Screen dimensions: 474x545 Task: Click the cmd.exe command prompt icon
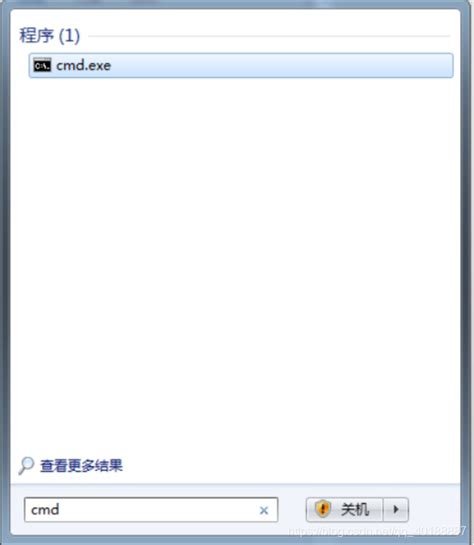pos(42,65)
